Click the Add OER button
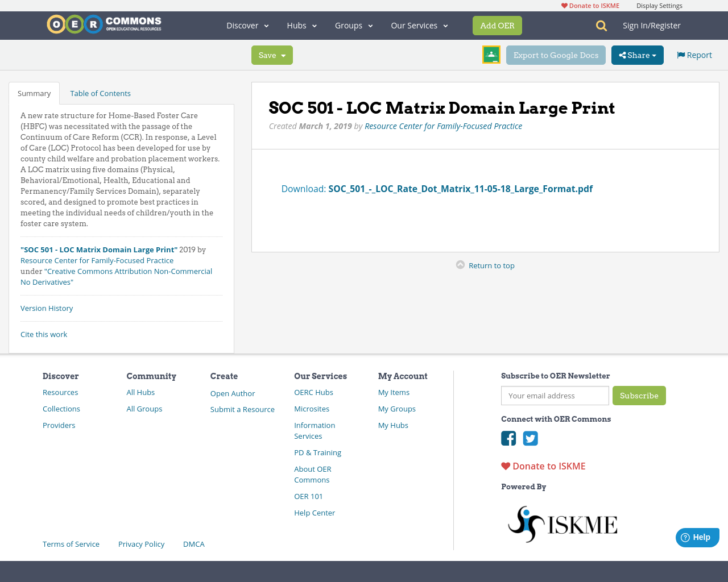 [497, 26]
